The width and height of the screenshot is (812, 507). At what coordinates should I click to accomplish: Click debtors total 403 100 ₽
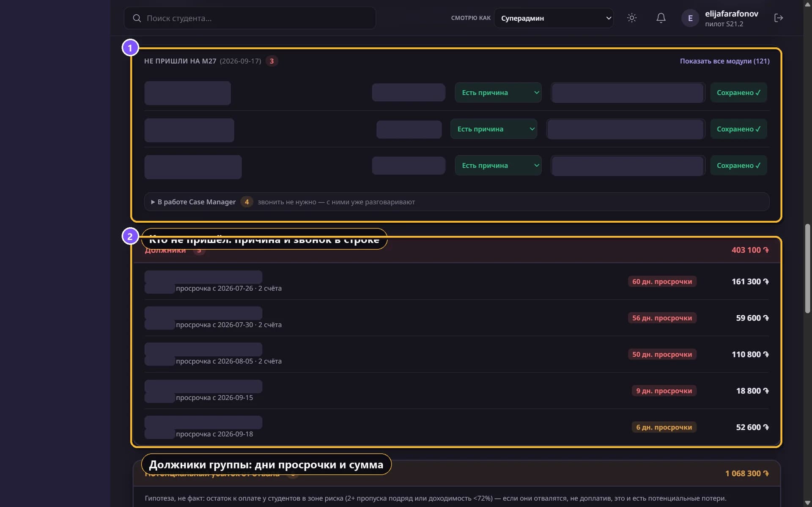750,250
